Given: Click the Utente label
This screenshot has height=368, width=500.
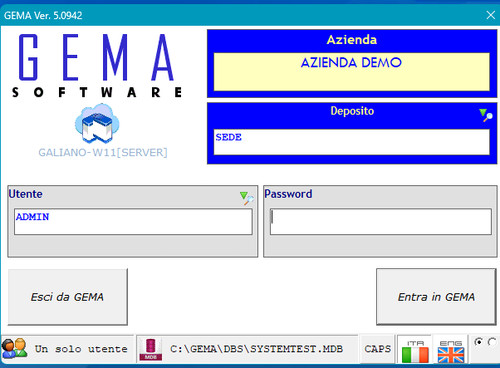Looking at the screenshot, I should [x=25, y=194].
